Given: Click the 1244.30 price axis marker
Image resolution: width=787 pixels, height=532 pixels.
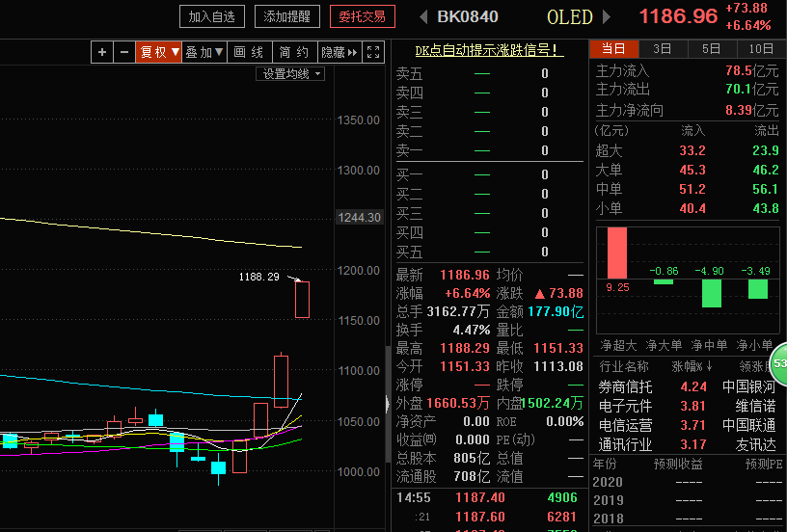Looking at the screenshot, I should point(360,218).
